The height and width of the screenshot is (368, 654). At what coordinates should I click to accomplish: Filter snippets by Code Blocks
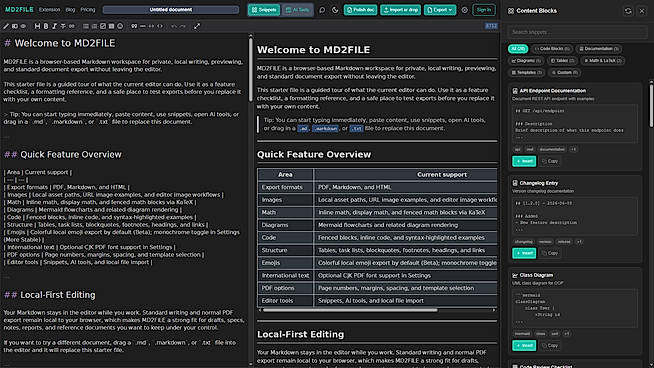(552, 49)
